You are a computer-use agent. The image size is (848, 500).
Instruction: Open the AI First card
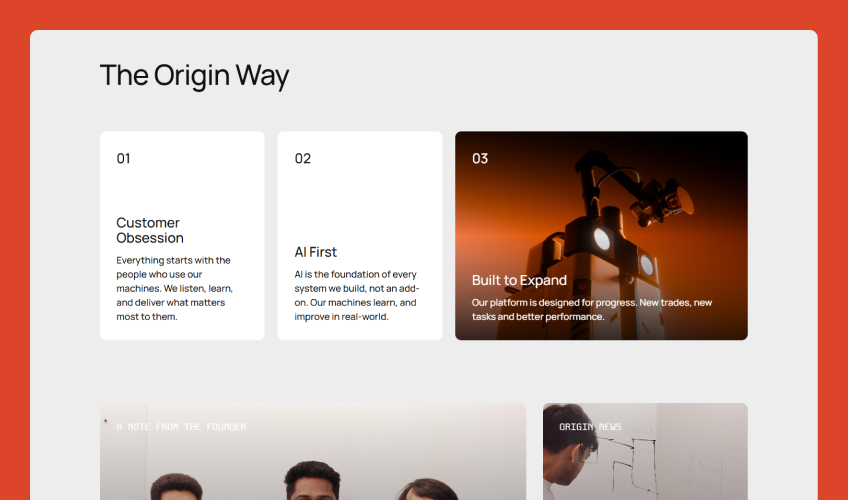(x=360, y=236)
